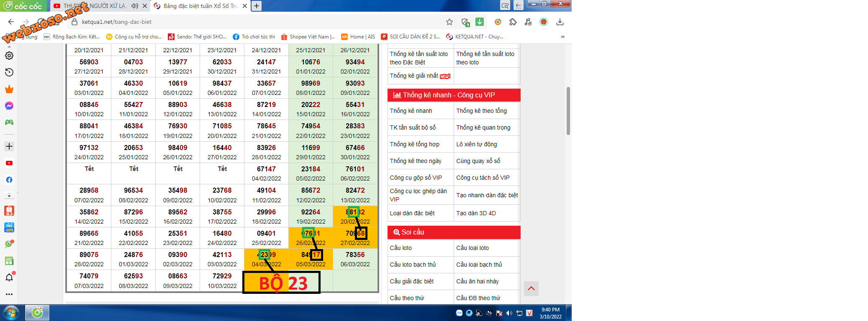The height and width of the screenshot is (321, 868).
Task: Open Công cụ hỗ trợ bookmark
Action: (134, 37)
